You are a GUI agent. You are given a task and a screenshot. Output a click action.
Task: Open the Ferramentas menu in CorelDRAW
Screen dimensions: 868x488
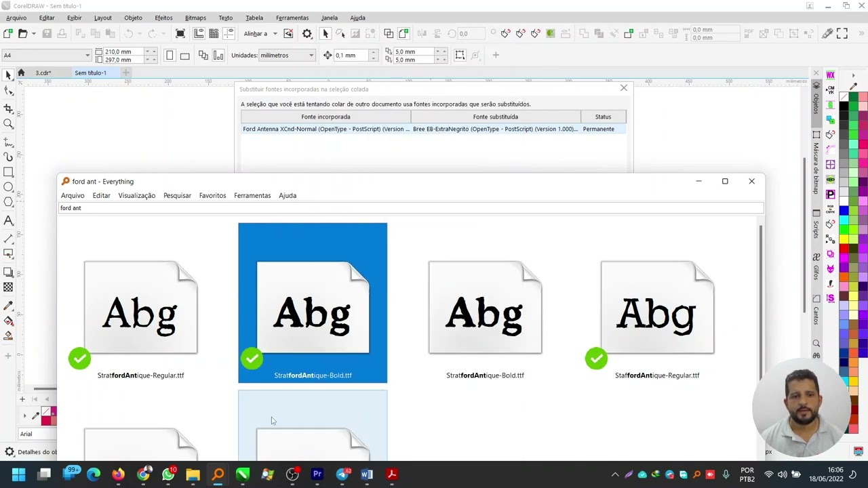click(292, 18)
